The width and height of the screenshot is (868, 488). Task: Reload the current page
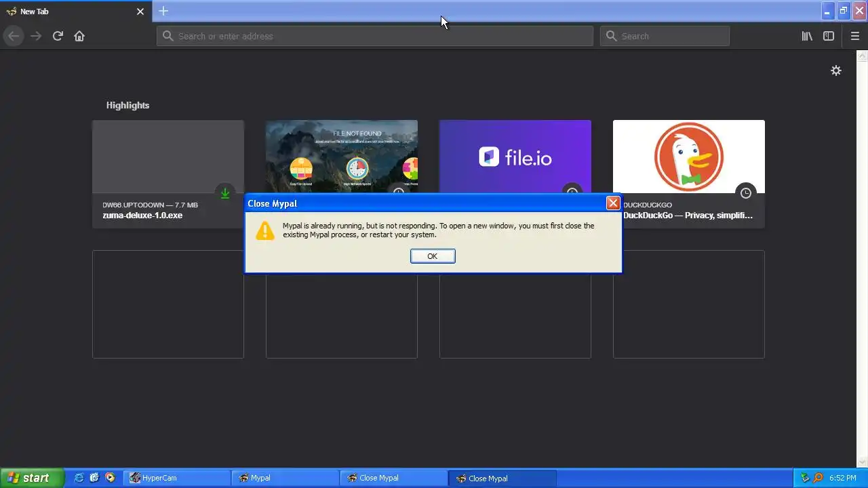[x=58, y=36]
